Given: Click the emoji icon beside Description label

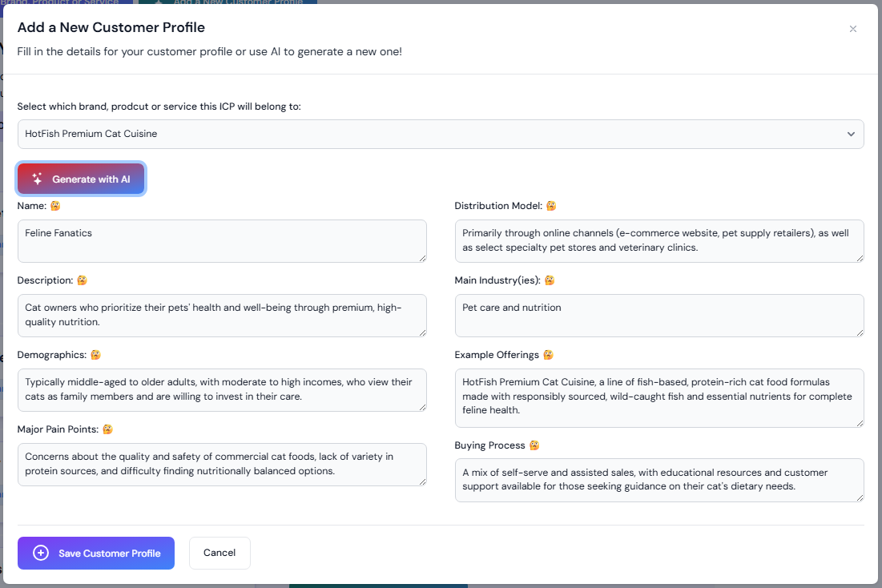Looking at the screenshot, I should click(x=82, y=280).
